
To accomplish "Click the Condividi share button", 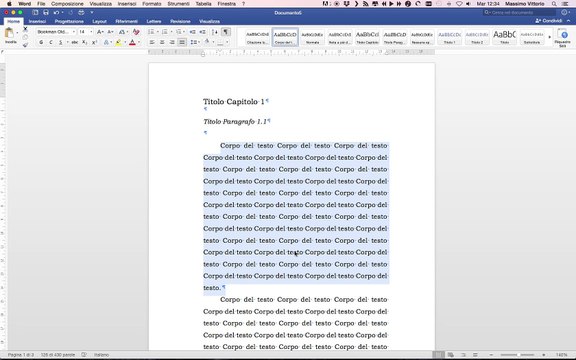I will click(549, 21).
